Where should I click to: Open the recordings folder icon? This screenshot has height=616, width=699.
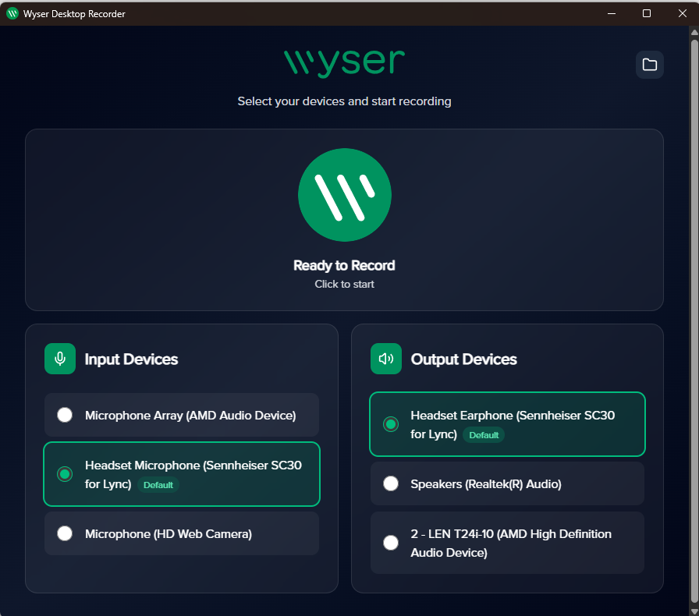pos(650,65)
